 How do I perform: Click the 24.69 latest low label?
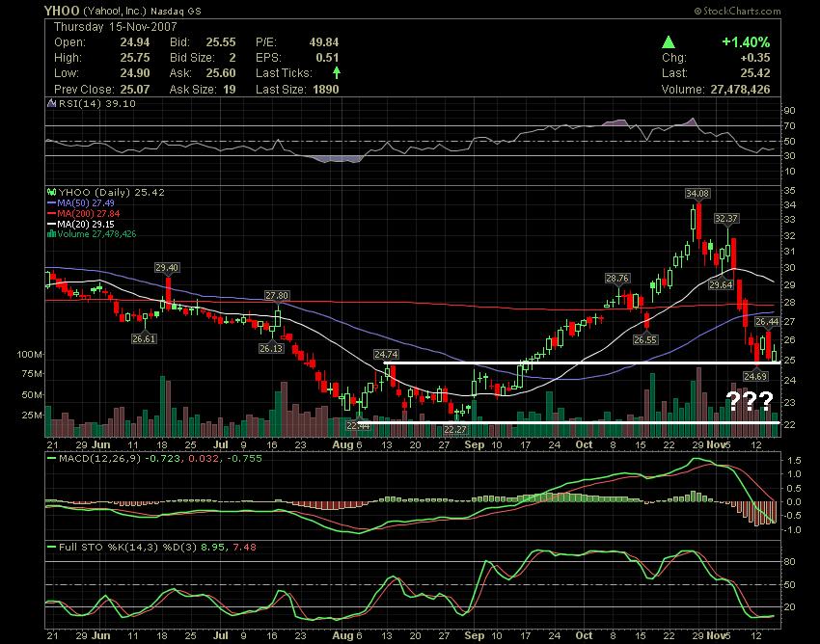click(x=755, y=376)
